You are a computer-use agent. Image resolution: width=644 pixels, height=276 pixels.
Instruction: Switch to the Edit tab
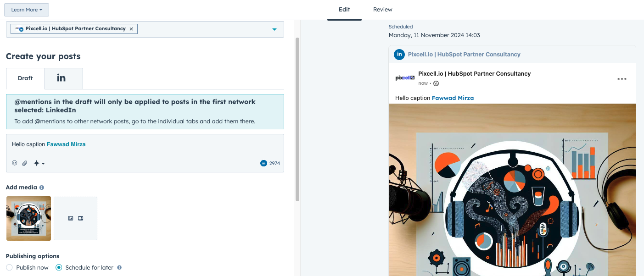click(344, 10)
